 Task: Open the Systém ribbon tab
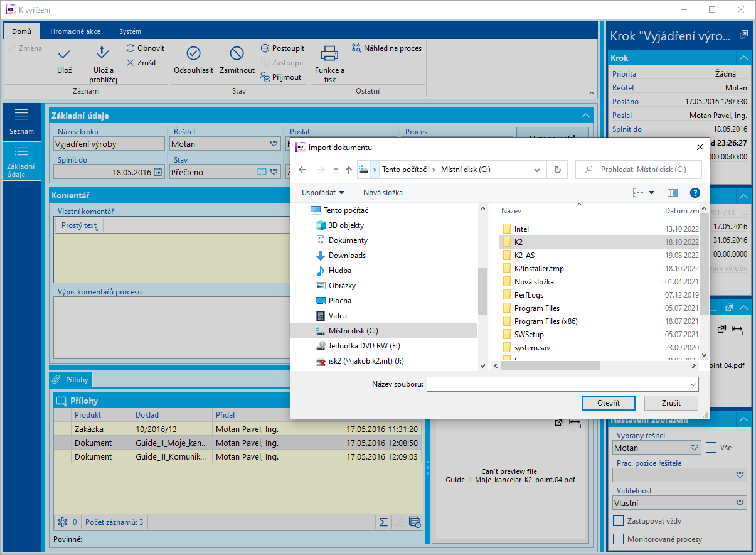coord(130,31)
